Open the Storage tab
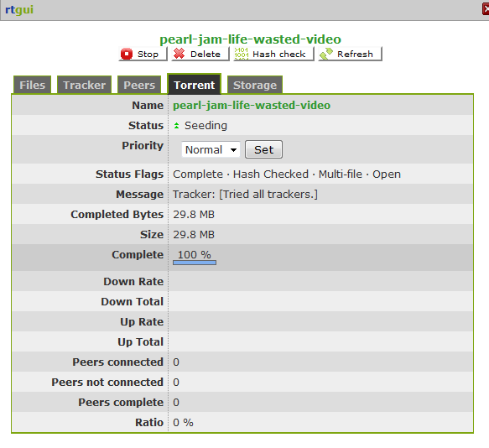 [255, 85]
